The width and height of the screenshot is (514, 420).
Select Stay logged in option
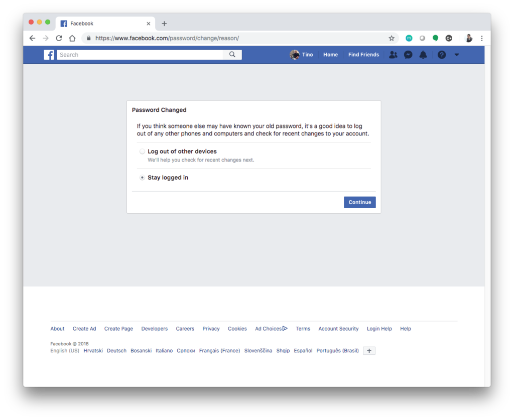click(143, 178)
